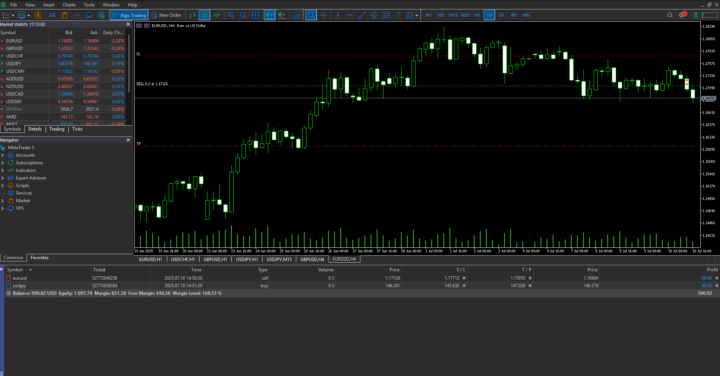Select the cursor arrow tool
Screen dimensions: 720x376
coord(311,15)
